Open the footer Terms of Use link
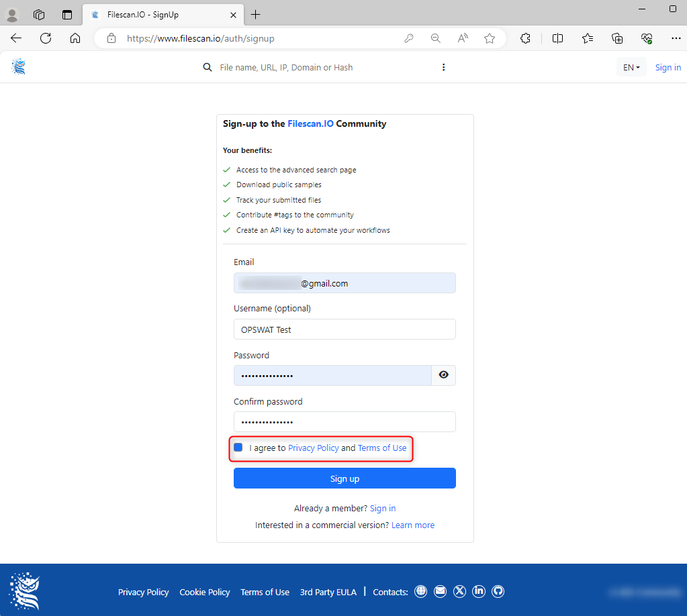The image size is (687, 616). 265,592
